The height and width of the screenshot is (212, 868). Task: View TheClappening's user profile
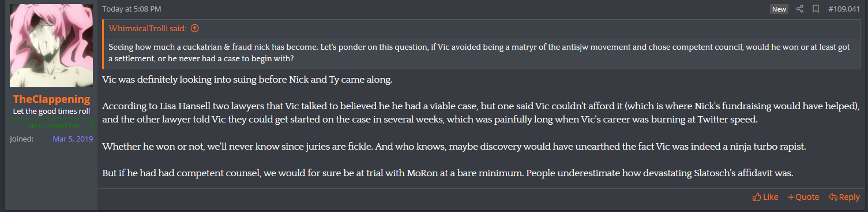pyautogui.click(x=51, y=99)
